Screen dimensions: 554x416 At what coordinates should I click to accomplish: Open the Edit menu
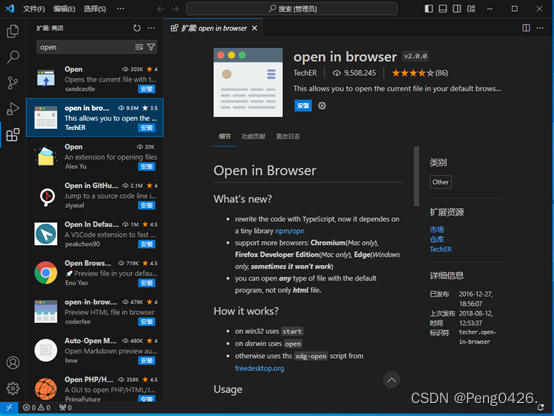coord(64,9)
